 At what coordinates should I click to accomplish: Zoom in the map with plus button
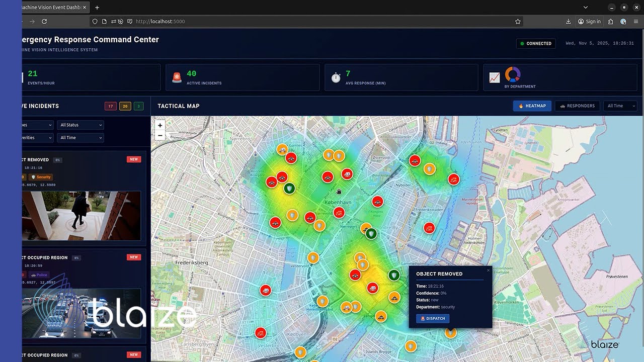(160, 126)
